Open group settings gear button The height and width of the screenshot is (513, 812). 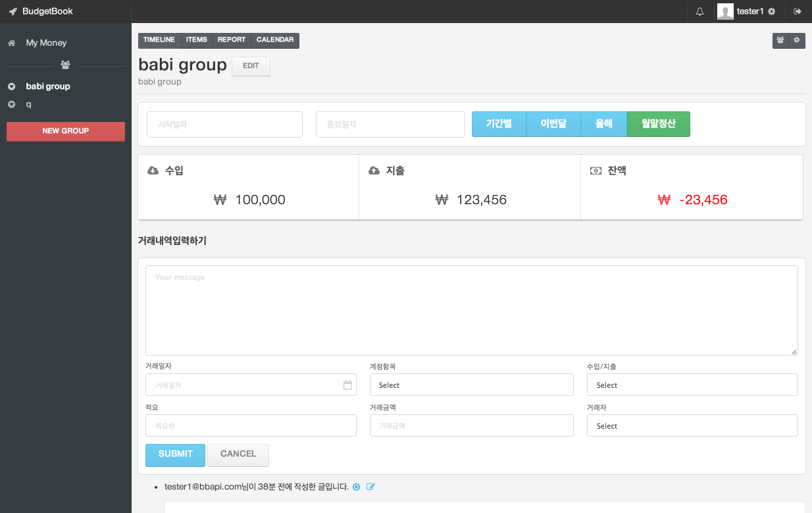[797, 40]
